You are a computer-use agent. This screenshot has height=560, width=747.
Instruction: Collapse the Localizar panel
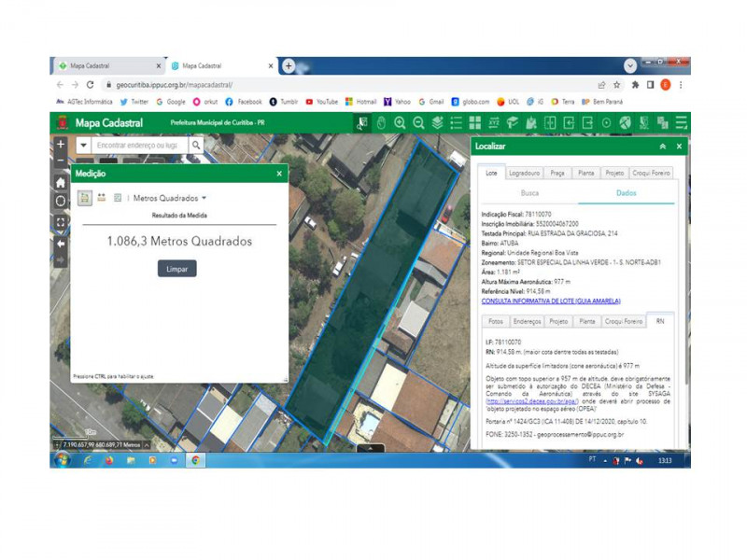point(663,147)
